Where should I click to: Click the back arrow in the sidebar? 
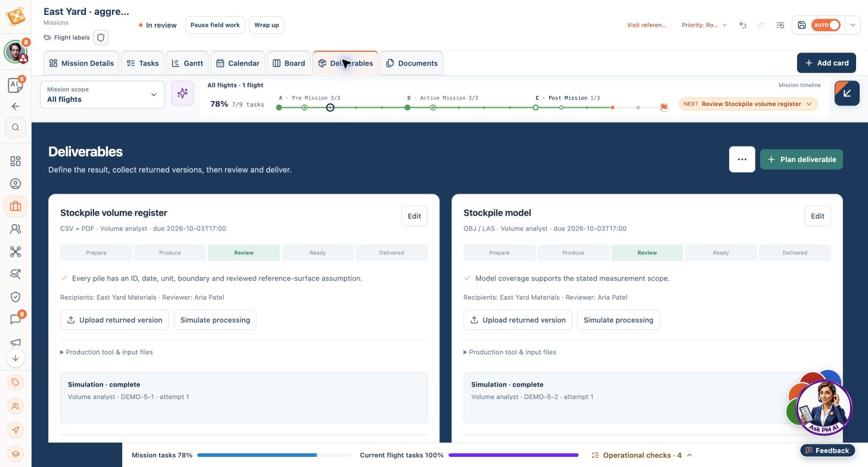pos(15,107)
